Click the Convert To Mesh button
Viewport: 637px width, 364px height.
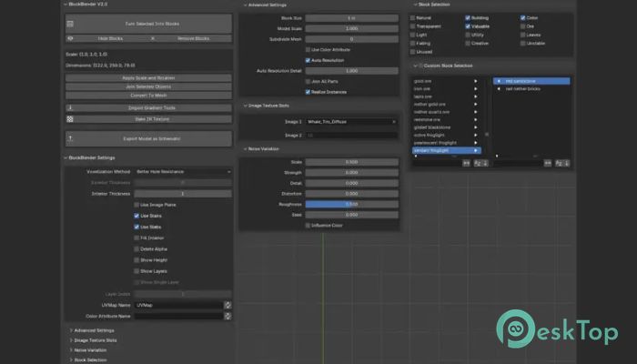(x=148, y=95)
